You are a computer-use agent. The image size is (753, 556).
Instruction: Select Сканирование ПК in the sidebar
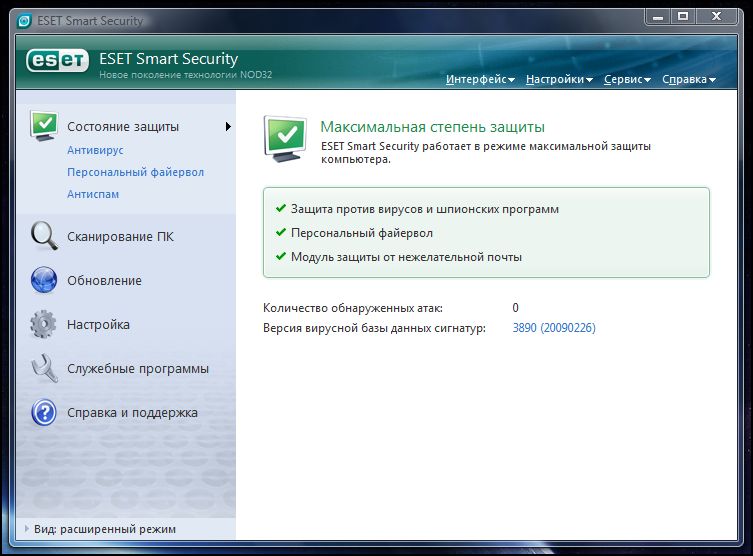pyautogui.click(x=120, y=237)
